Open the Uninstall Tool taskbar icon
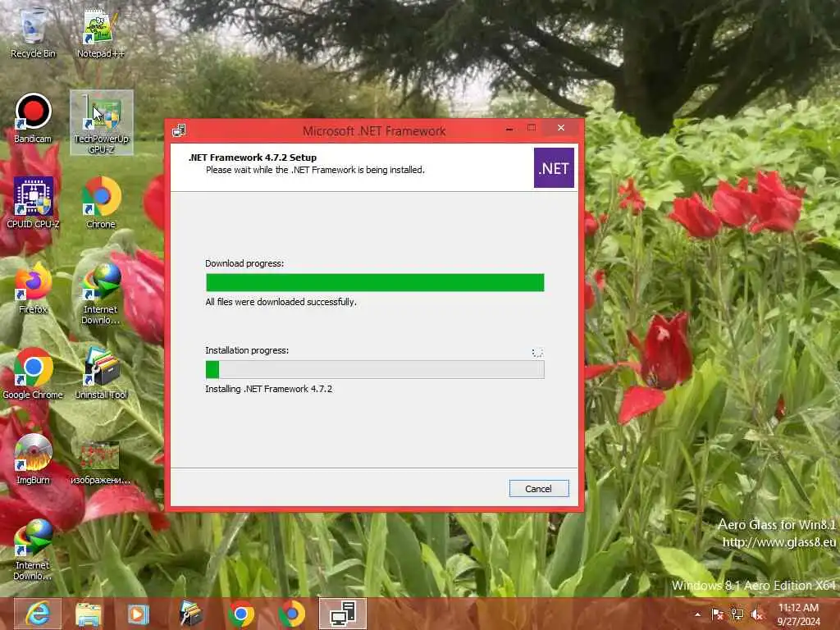Image resolution: width=840 pixels, height=630 pixels. [189, 614]
